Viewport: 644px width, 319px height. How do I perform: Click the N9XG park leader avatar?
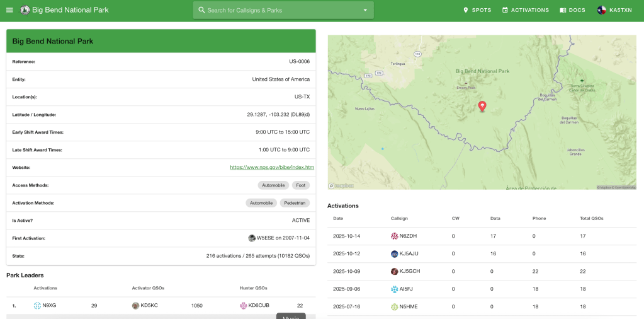(x=37, y=306)
